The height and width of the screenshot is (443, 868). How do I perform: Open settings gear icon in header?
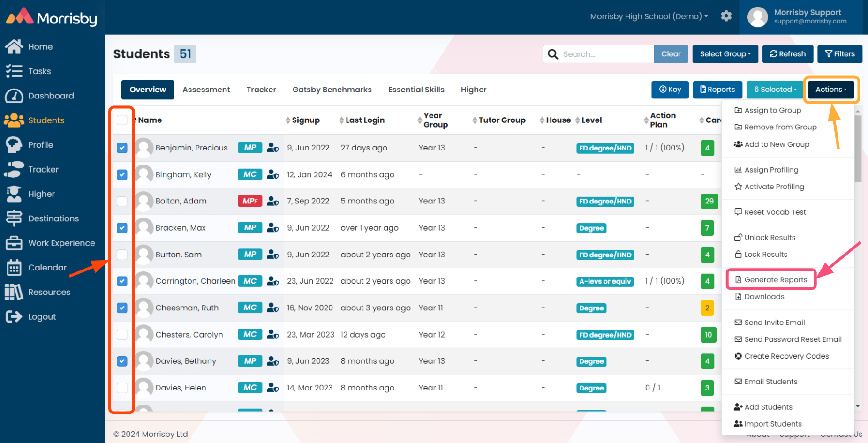[726, 16]
